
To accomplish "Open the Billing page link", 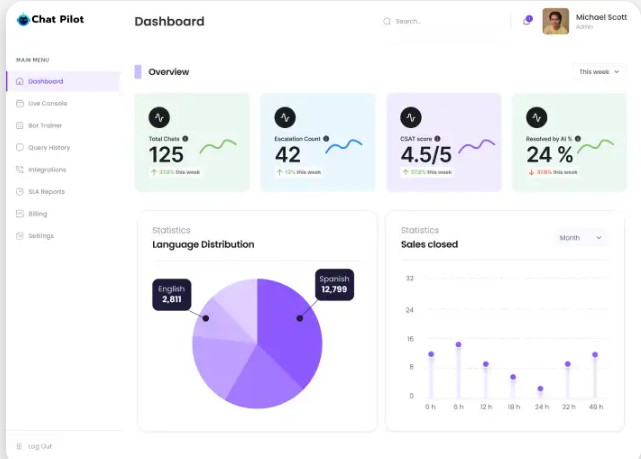I will pyautogui.click(x=37, y=213).
